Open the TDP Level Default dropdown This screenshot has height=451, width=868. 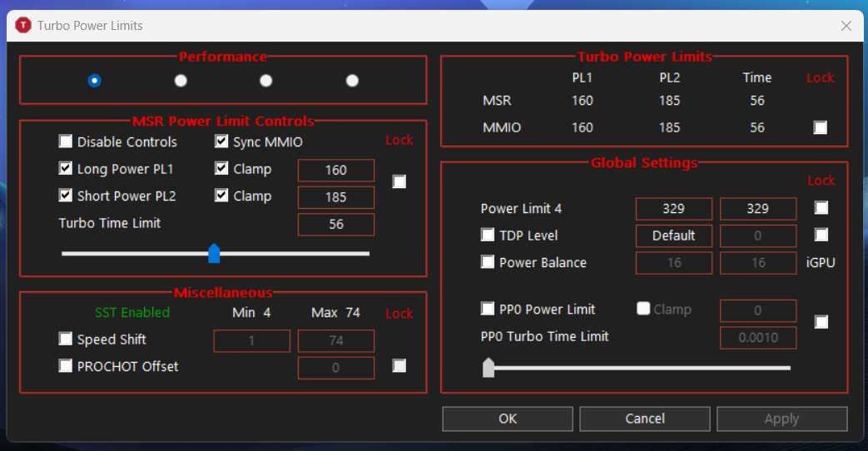coord(673,235)
